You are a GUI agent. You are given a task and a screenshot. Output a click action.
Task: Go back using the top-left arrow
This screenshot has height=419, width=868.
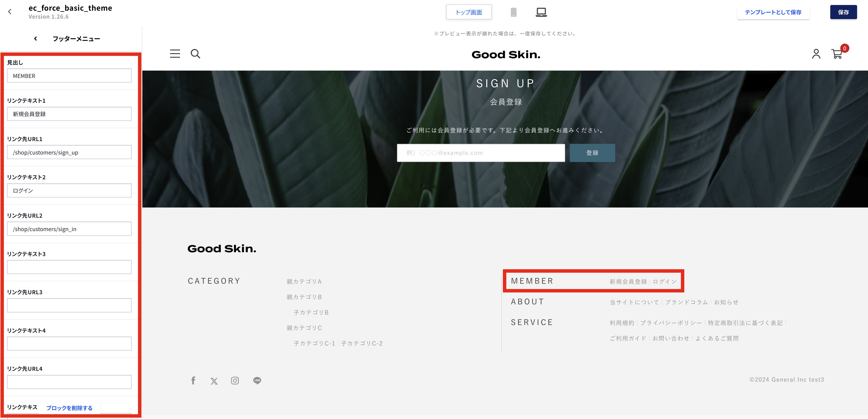[x=10, y=11]
